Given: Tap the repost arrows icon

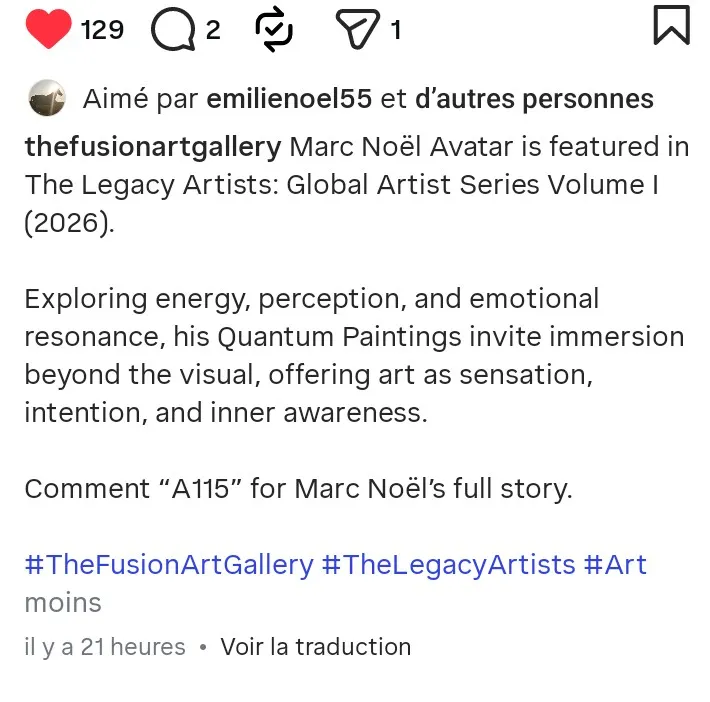Looking at the screenshot, I should point(274,29).
